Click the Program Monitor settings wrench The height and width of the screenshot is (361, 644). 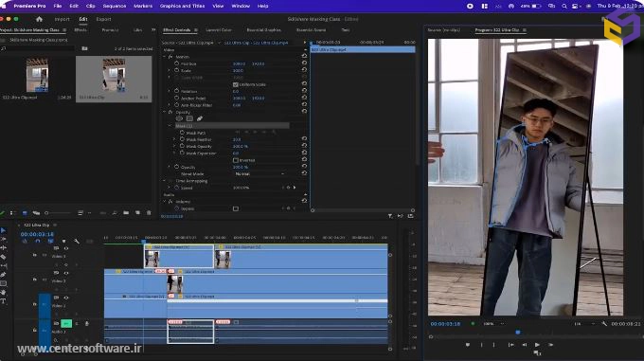pyautogui.click(x=604, y=324)
